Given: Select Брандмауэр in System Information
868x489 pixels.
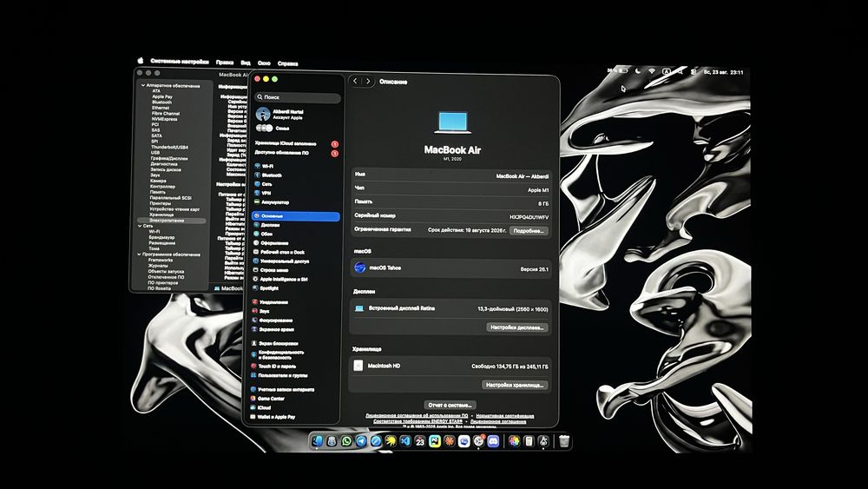Looking at the screenshot, I should pyautogui.click(x=161, y=237).
